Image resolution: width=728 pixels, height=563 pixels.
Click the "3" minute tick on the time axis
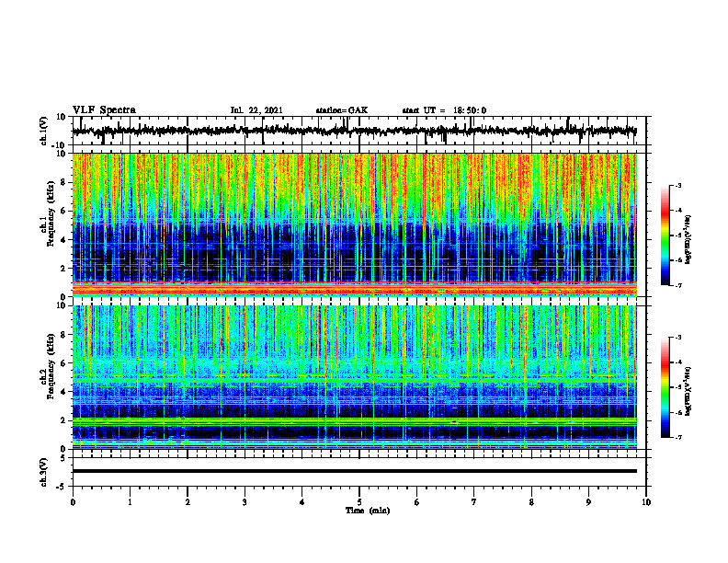(x=245, y=502)
